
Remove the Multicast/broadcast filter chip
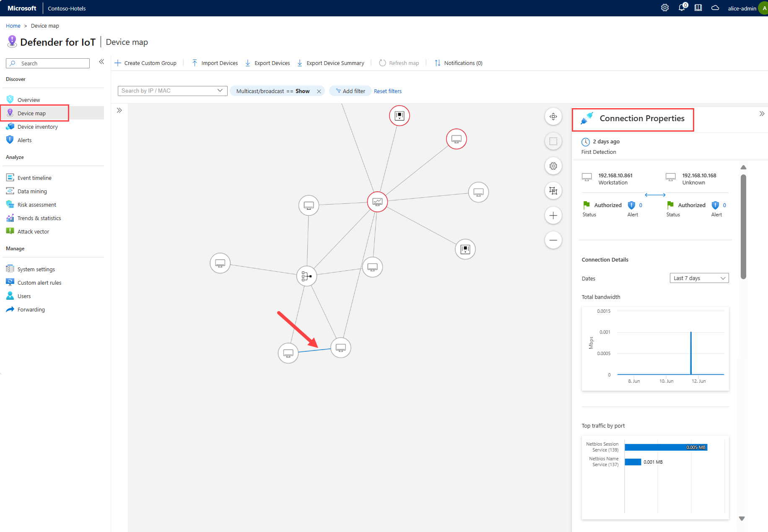(319, 91)
